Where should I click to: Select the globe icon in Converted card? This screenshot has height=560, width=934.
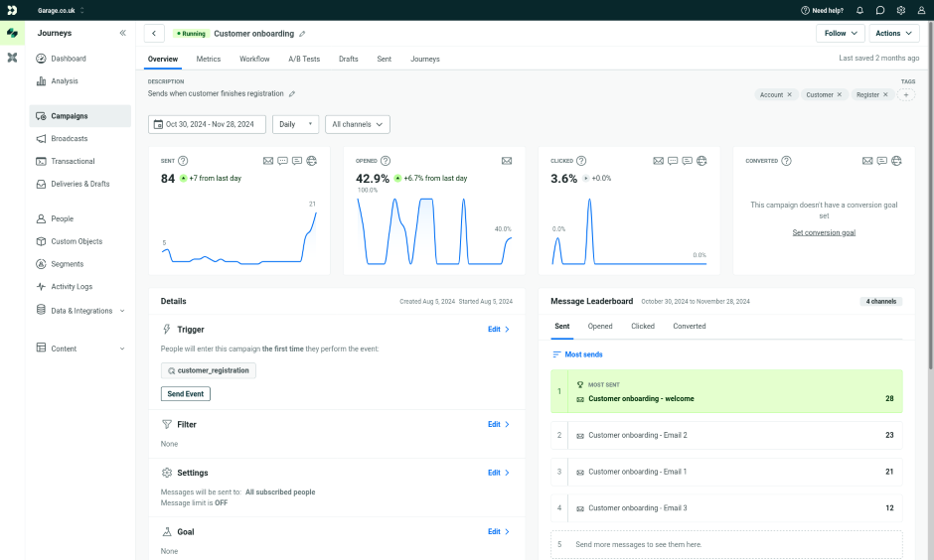(x=896, y=161)
